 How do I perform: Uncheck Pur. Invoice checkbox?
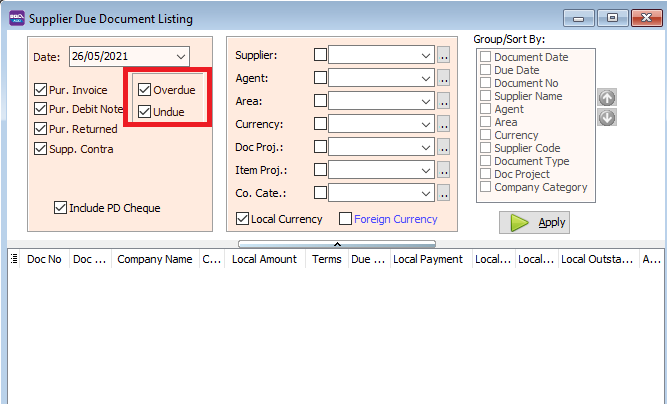click(x=40, y=90)
